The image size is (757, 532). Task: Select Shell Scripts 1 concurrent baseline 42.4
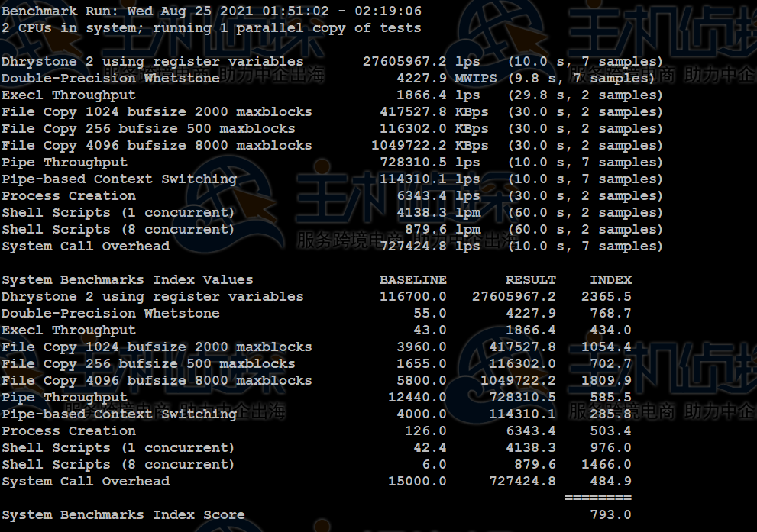(x=429, y=448)
